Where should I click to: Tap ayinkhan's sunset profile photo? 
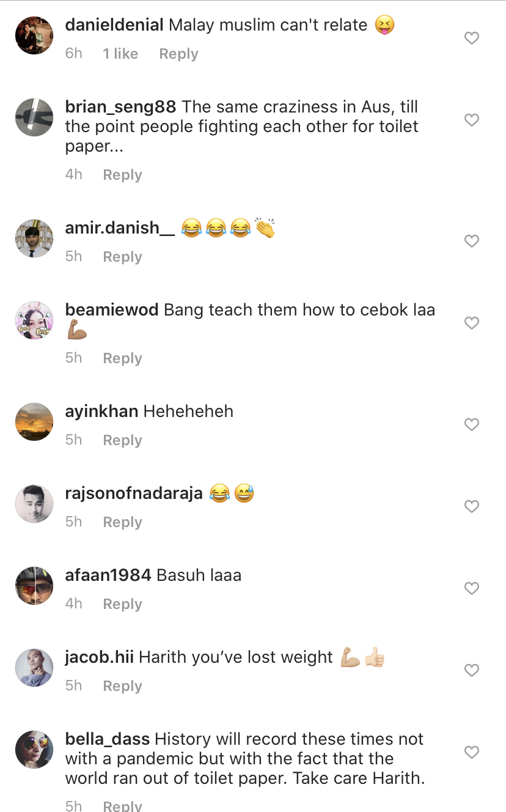click(34, 422)
